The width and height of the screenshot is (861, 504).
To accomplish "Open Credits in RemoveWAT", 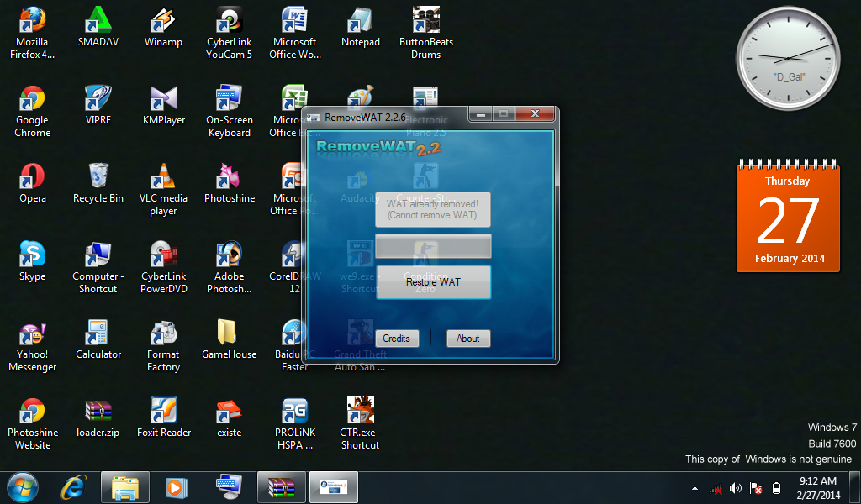I will (397, 339).
